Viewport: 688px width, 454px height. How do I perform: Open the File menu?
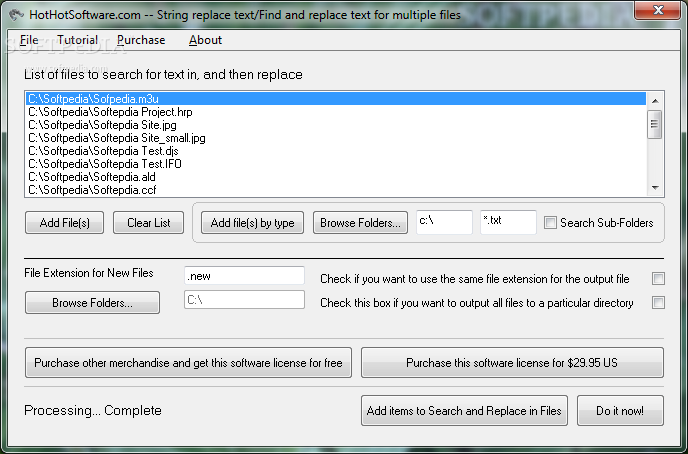click(29, 40)
